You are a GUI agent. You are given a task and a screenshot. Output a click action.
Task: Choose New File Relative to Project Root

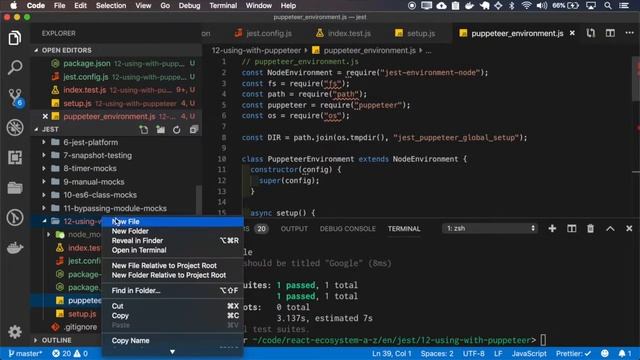172,266
